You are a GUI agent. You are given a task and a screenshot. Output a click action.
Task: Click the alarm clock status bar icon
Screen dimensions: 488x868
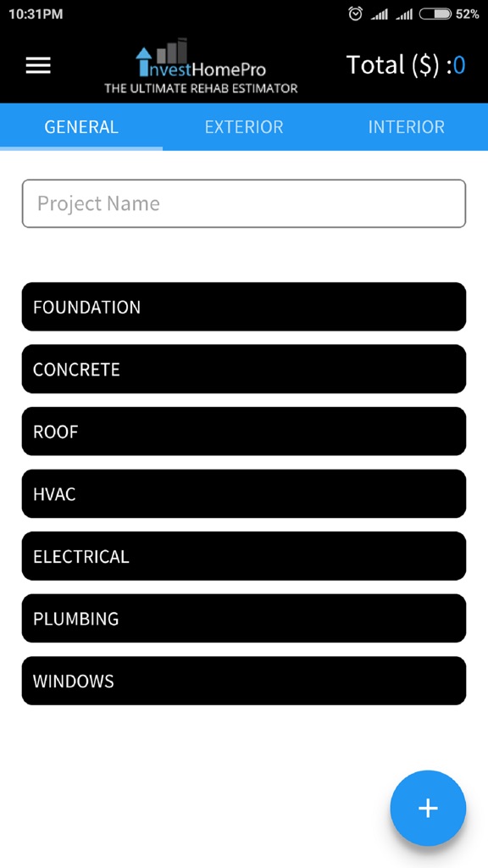(x=354, y=14)
